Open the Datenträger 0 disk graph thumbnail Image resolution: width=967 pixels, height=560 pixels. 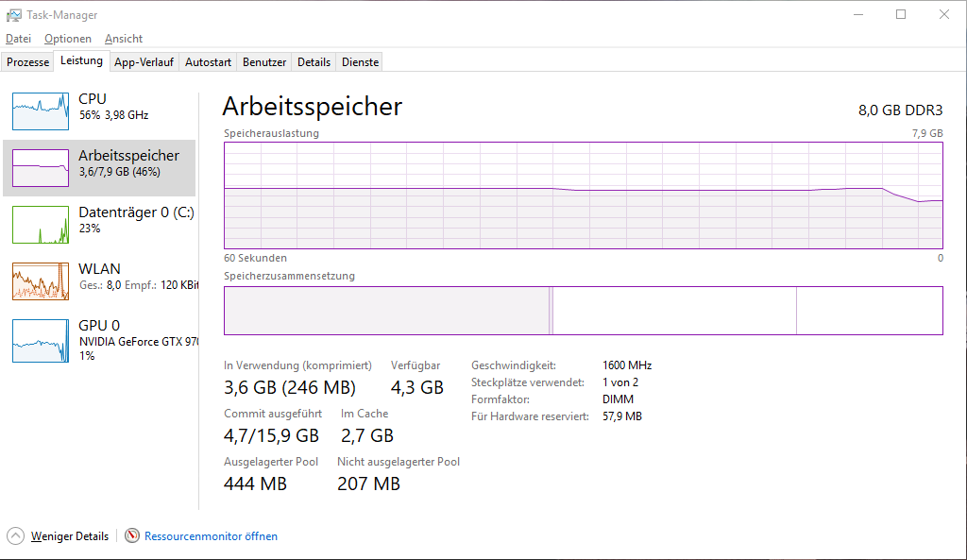tap(41, 225)
